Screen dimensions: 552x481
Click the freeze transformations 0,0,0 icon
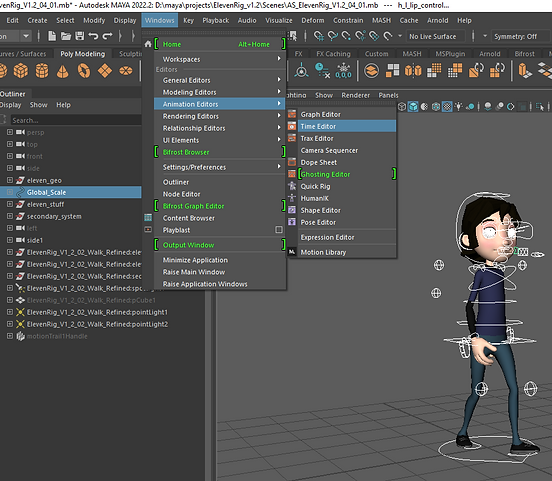pyautogui.click(x=343, y=70)
